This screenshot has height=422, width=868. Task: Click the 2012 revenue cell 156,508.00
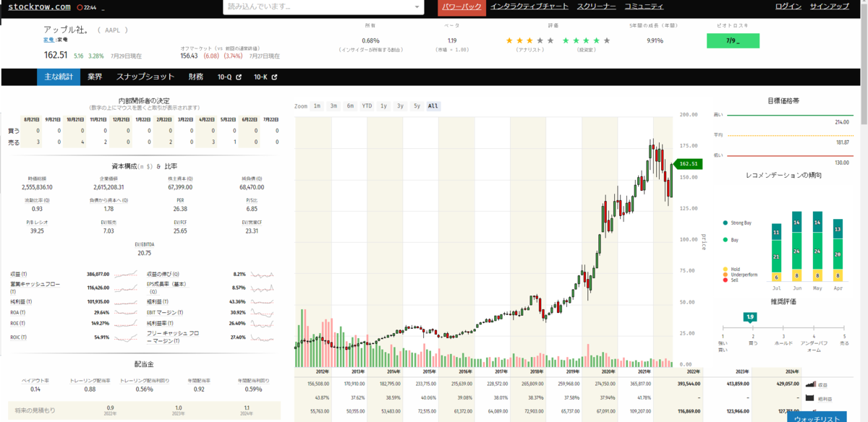pyautogui.click(x=319, y=384)
